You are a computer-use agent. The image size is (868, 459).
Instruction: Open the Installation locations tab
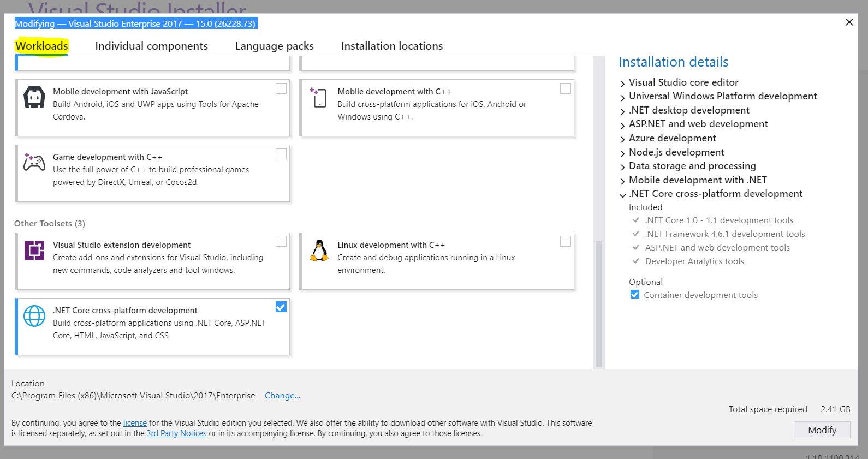(392, 46)
